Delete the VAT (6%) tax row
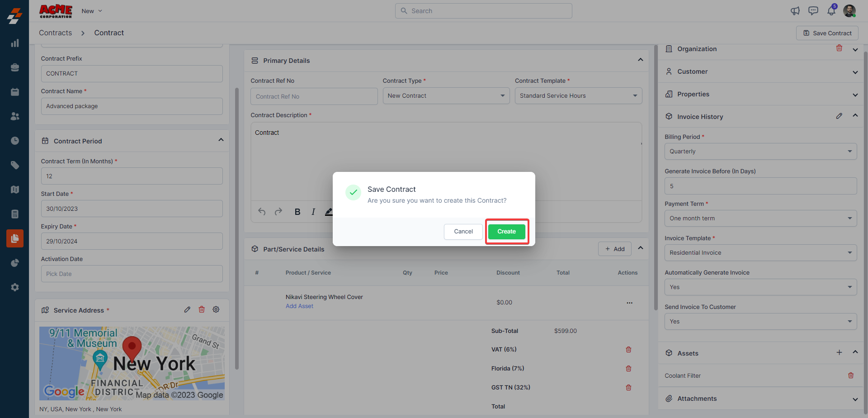This screenshot has height=418, width=868. pos(628,350)
